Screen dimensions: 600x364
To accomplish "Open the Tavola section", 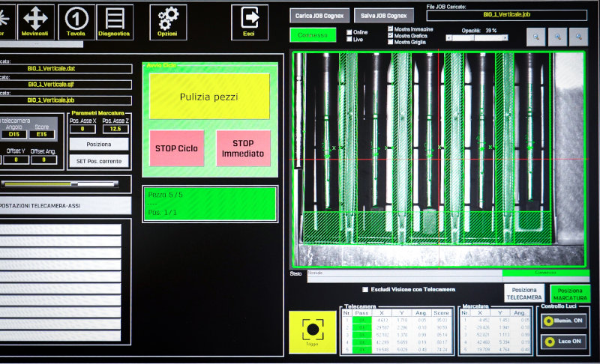I will click(x=76, y=22).
